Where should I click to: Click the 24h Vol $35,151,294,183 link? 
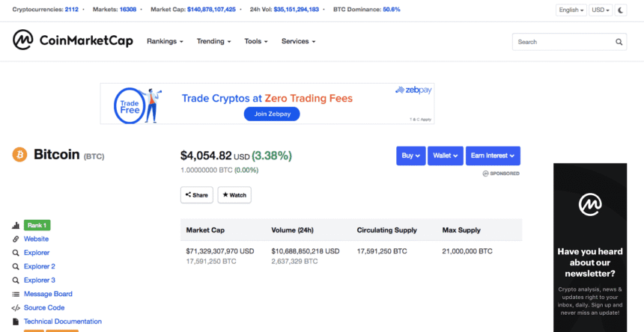click(296, 10)
